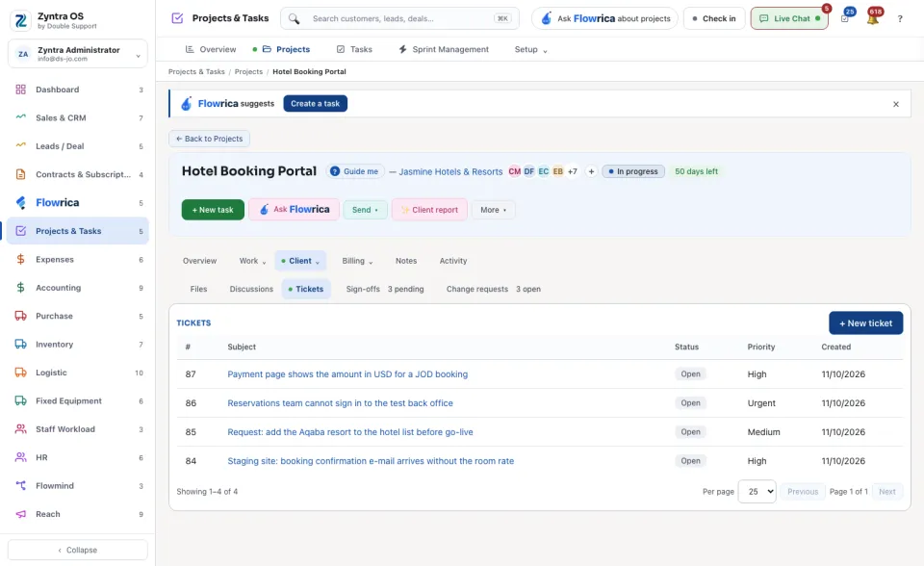The width and height of the screenshot is (924, 566).
Task: Open ticket 87 about USD payment page
Action: [x=347, y=374]
